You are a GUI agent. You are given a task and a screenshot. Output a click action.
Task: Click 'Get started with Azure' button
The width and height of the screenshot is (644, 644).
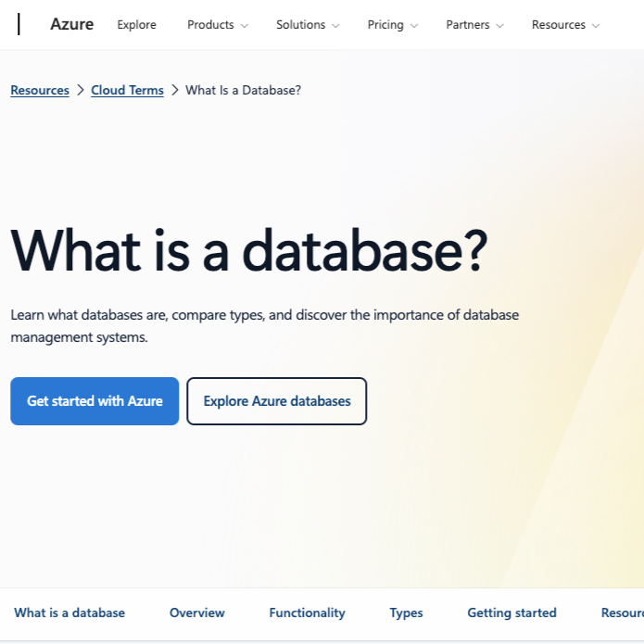(x=95, y=401)
